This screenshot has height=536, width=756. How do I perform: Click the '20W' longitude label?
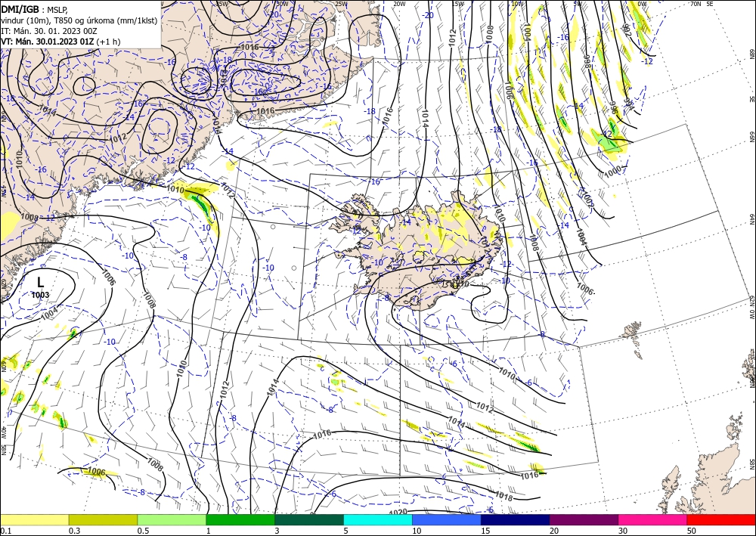(399, 4)
